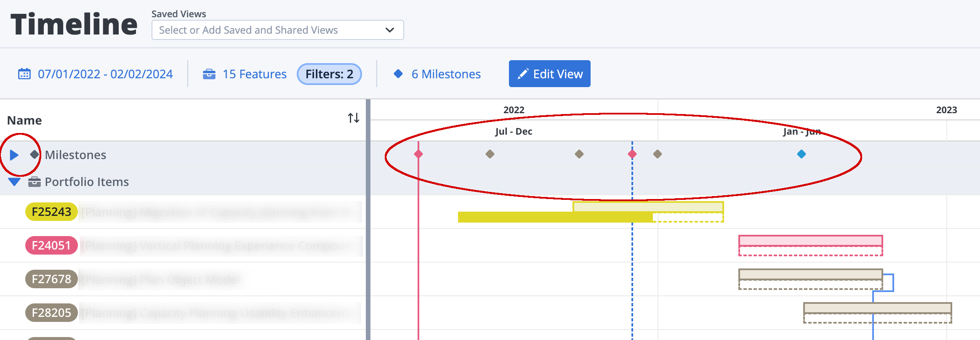Select the blue milestone diamond near Jan - Jun
Screen dimensions: 980x340
(x=800, y=154)
